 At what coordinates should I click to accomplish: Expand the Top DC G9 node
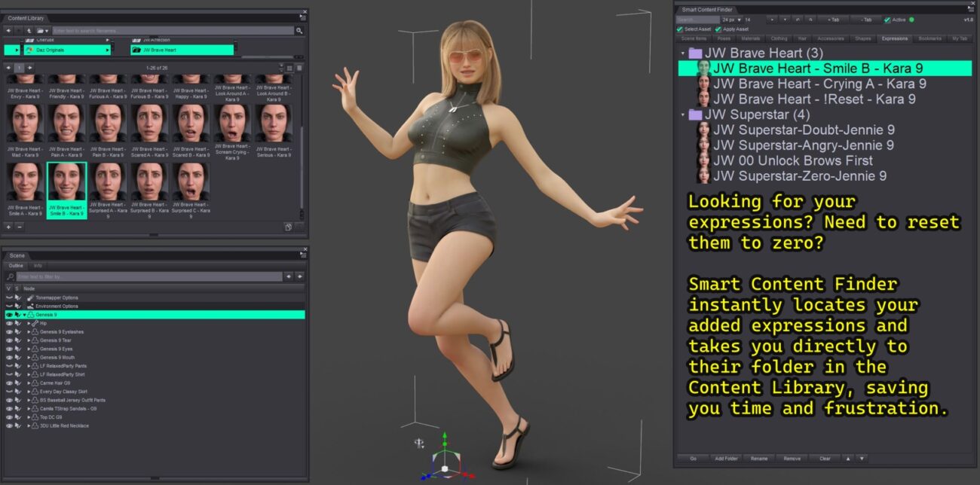(29, 417)
